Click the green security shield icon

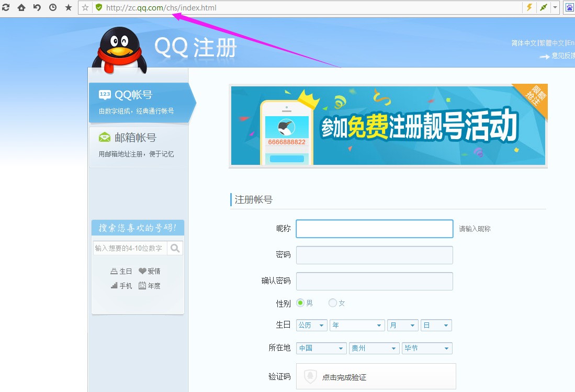(99, 7)
